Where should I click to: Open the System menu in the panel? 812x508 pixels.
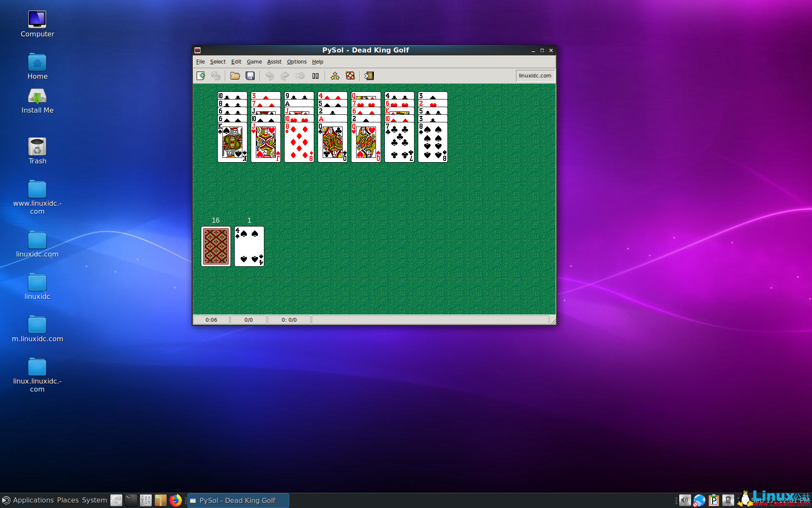coord(94,500)
